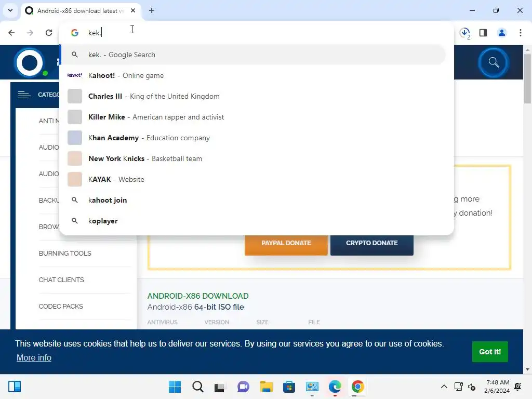Open the website search magnifier icon
This screenshot has height=399, width=532.
pyautogui.click(x=494, y=62)
